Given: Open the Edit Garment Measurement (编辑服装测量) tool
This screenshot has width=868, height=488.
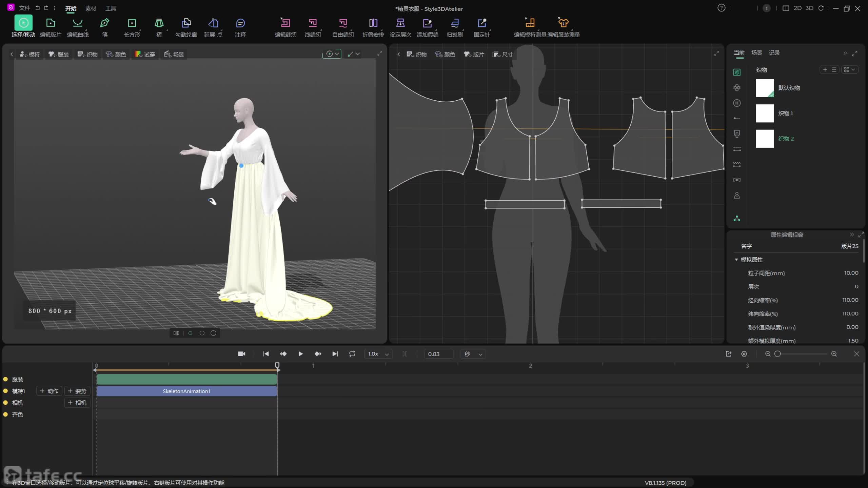Looking at the screenshot, I should (x=564, y=23).
